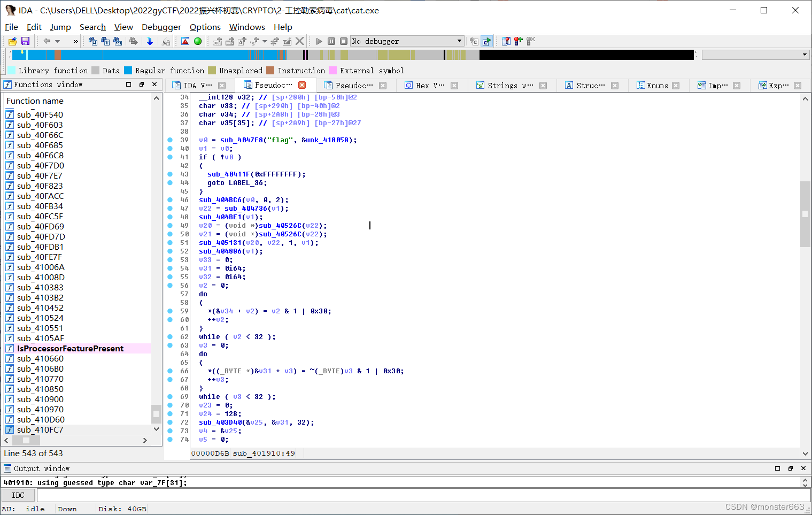812x515 pixels.
Task: Open the navigation band dropdown at right
Action: [x=805, y=55]
